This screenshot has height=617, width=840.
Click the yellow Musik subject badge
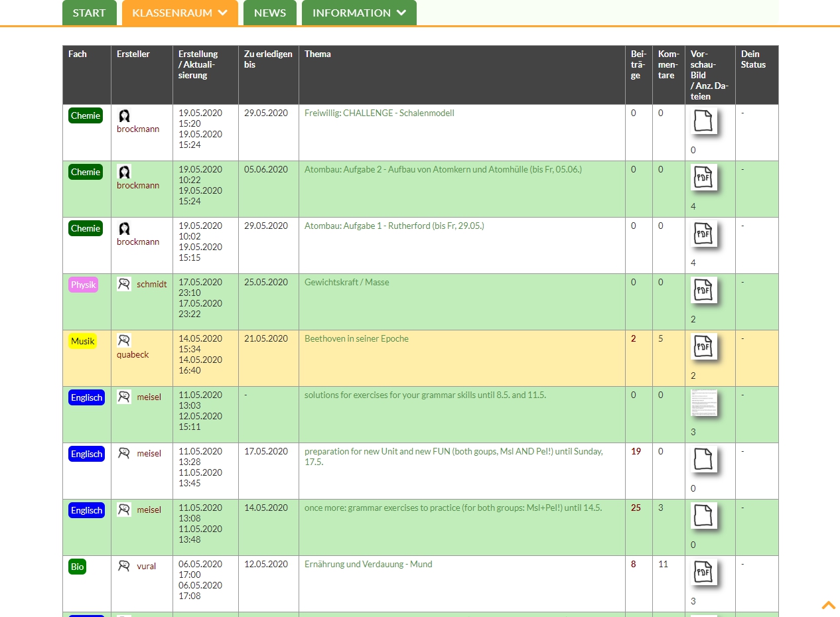click(x=83, y=341)
